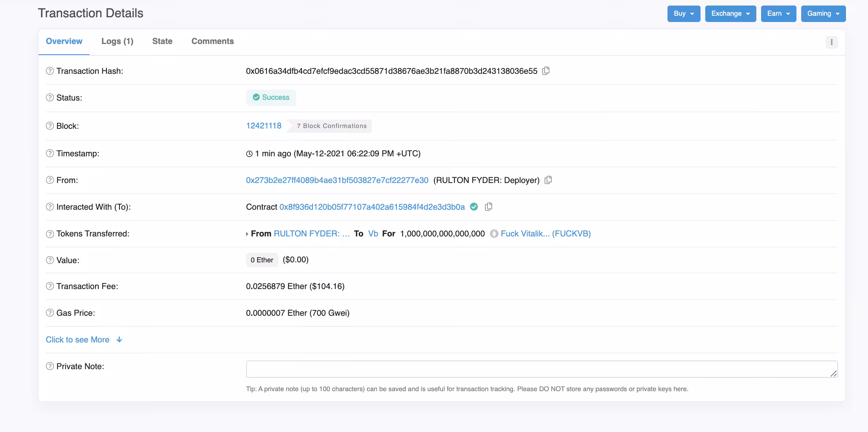Open the Buy dropdown
This screenshot has width=868, height=432.
684,14
